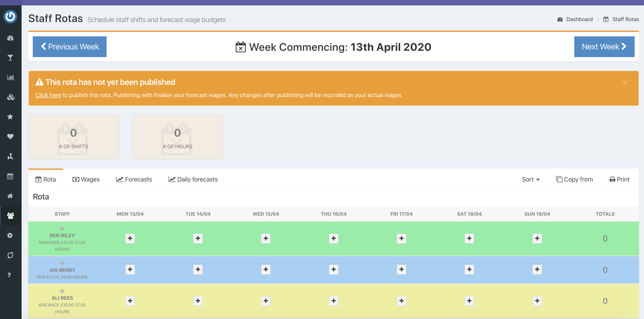644x319 pixels.
Task: Add shift for Ali Rees on Sunday
Action: (x=537, y=301)
